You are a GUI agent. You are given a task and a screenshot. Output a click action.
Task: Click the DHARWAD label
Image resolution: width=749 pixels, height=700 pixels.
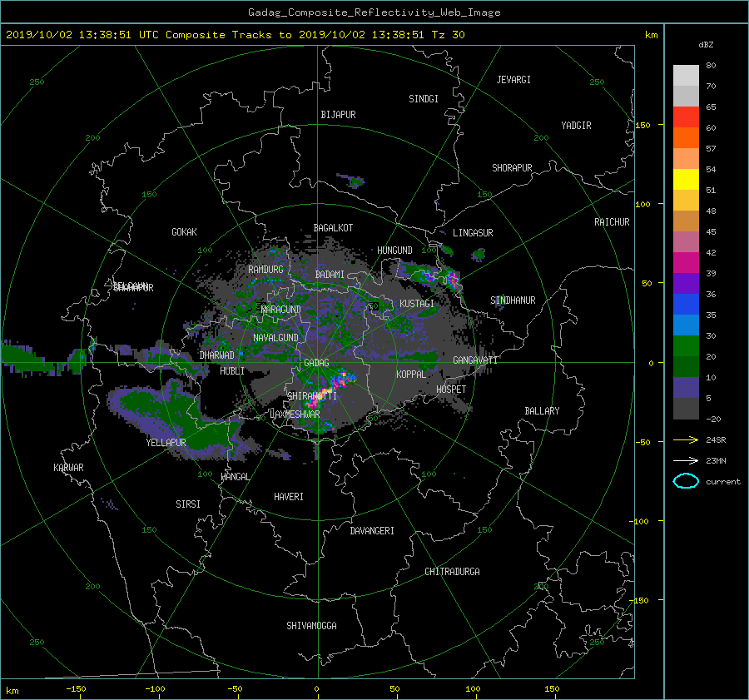217,355
